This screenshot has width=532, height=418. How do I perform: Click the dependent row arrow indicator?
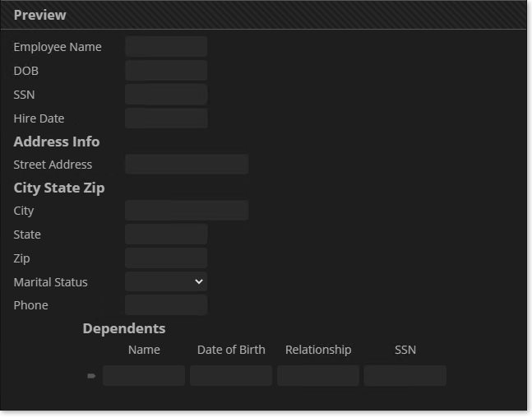tap(91, 376)
